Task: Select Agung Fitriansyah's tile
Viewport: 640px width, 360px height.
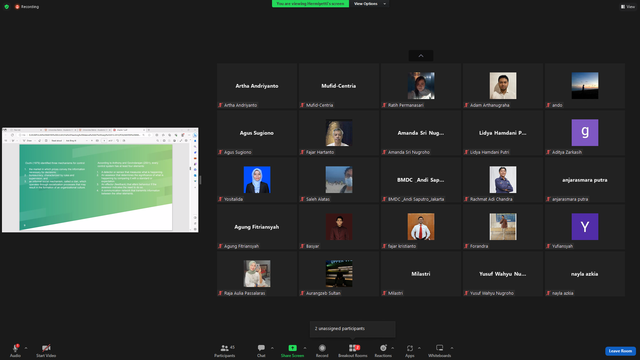Action: [257, 227]
